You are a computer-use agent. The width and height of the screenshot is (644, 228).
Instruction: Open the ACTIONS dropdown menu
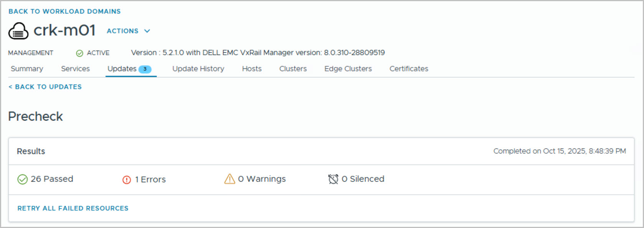coord(122,31)
